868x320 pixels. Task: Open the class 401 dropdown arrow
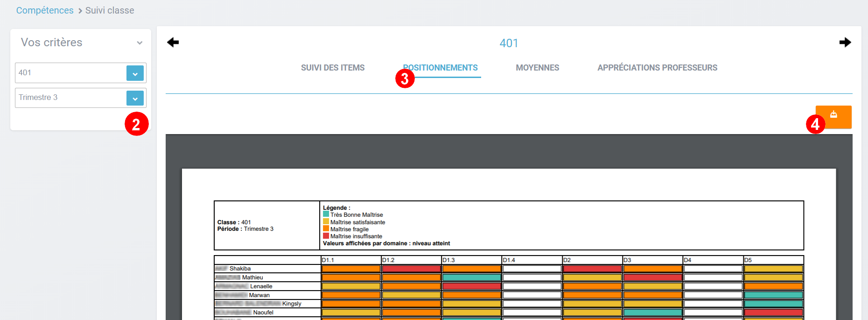click(135, 73)
